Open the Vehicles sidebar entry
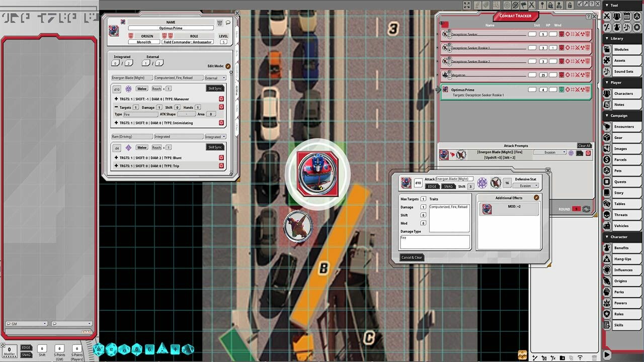 621,226
